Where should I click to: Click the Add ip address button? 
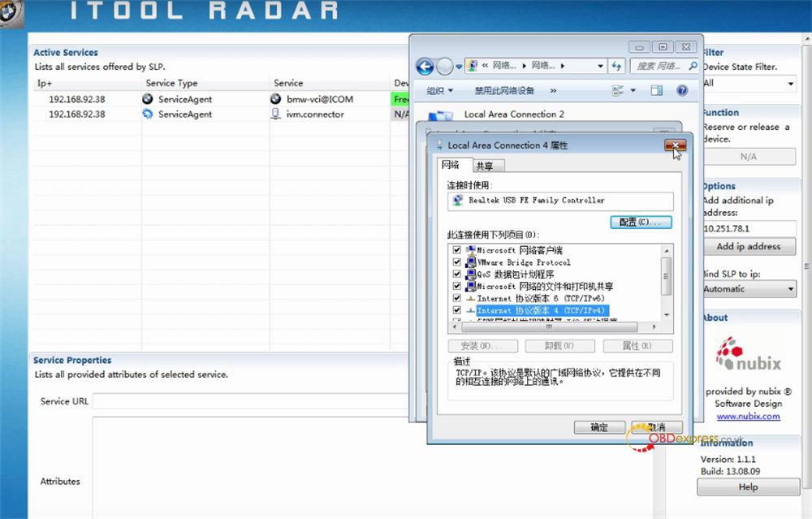[x=749, y=247]
